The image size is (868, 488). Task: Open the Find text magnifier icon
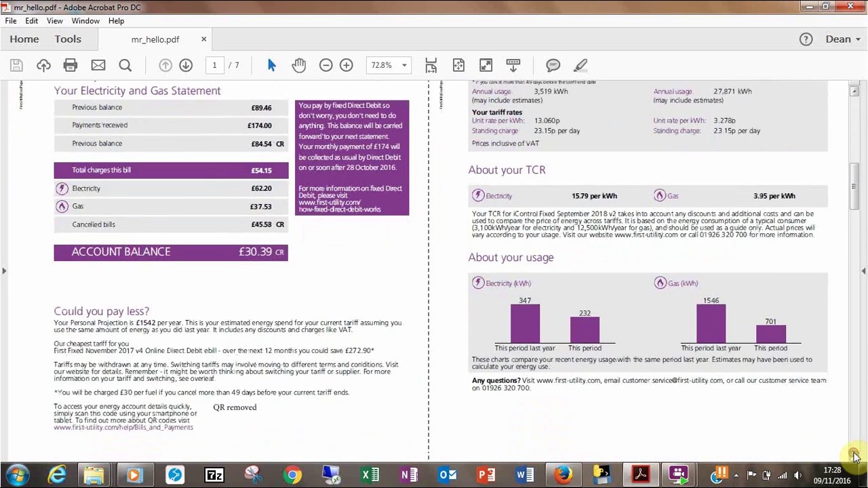point(125,65)
